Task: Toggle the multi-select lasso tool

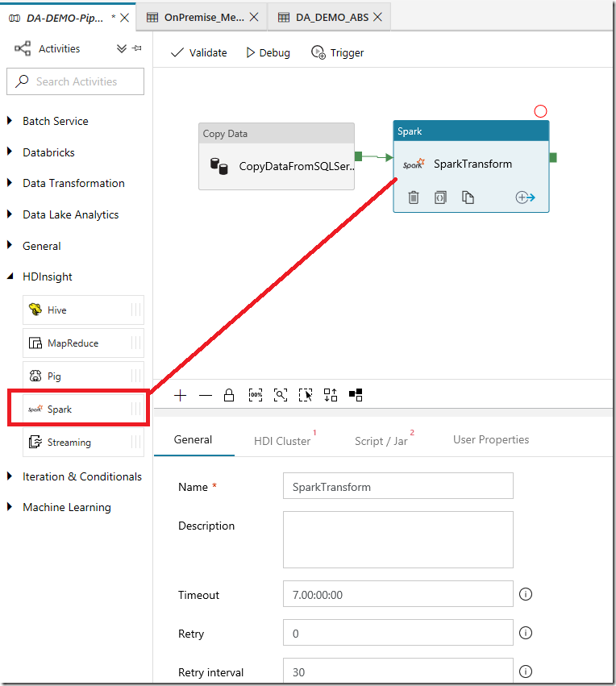Action: [x=306, y=395]
